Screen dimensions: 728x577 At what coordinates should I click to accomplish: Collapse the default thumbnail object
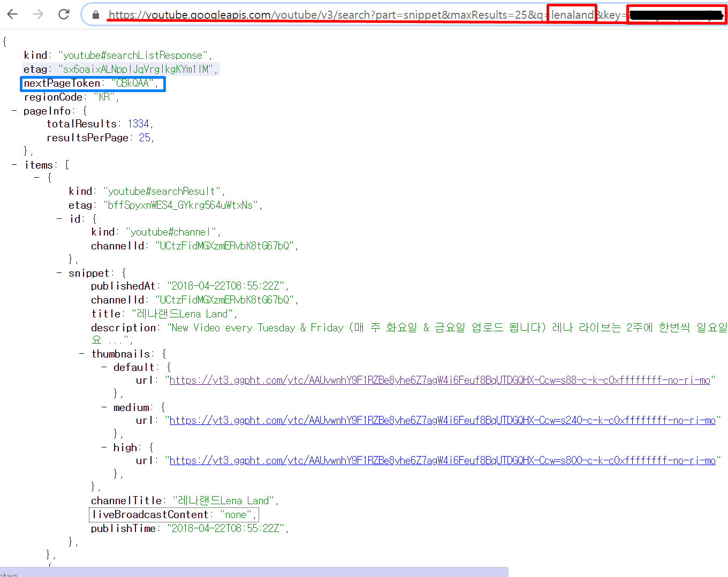[x=104, y=367]
